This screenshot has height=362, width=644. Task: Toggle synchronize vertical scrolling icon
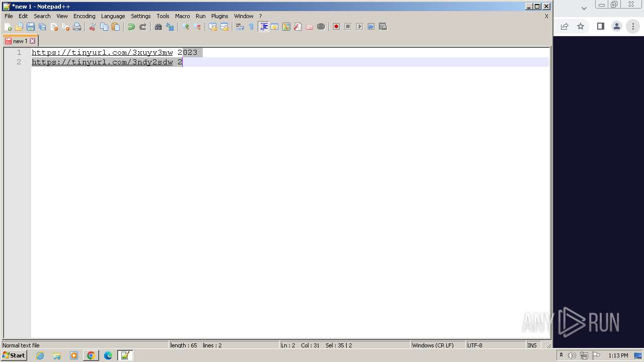click(x=212, y=27)
